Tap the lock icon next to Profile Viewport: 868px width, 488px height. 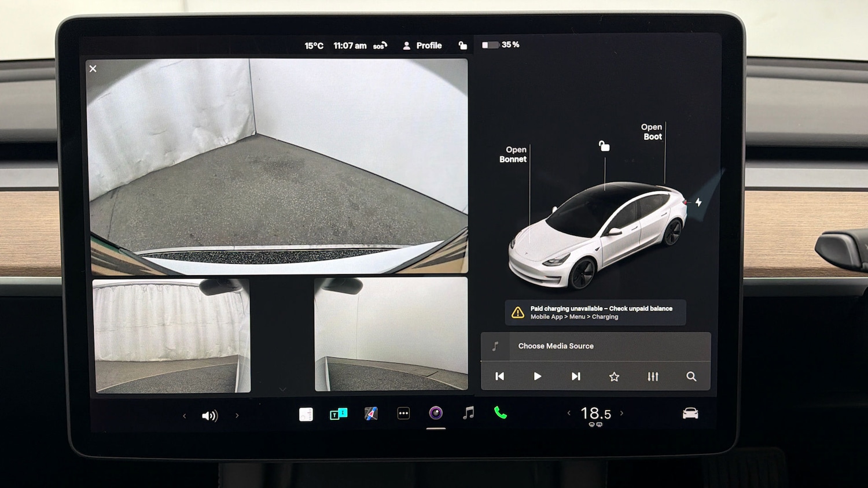click(463, 45)
